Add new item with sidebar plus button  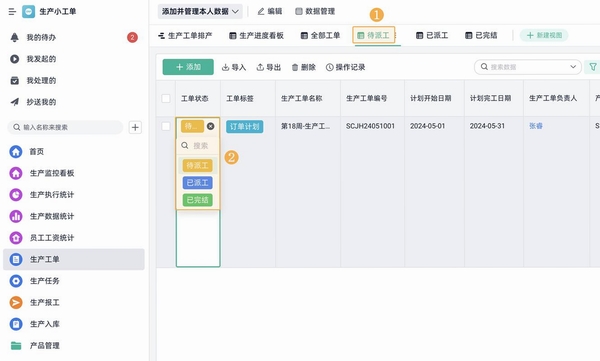point(135,127)
